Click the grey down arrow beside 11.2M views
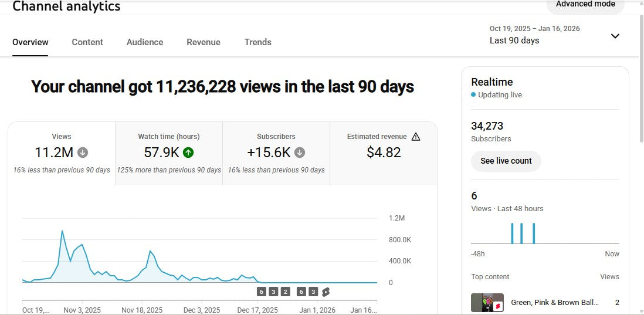 pyautogui.click(x=83, y=153)
